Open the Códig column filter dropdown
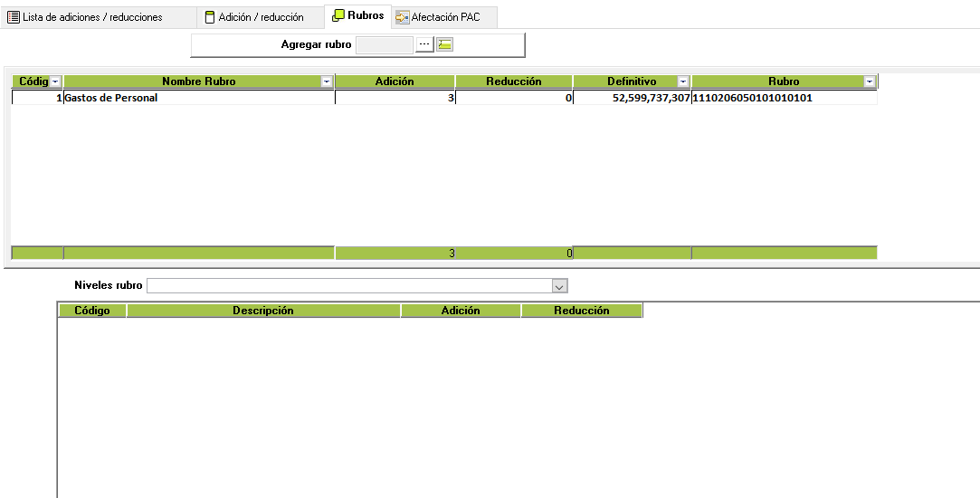 [55, 81]
